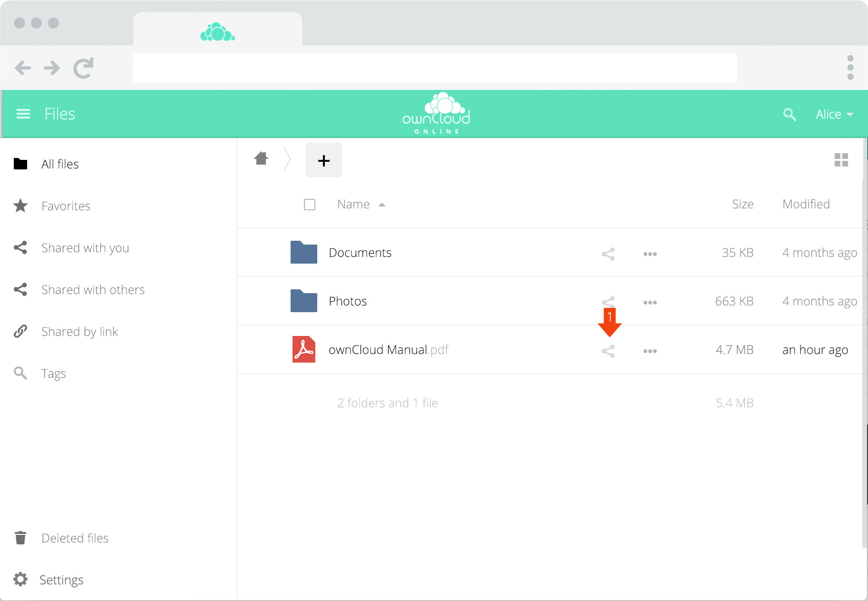868x601 pixels.
Task: Open Shared with others in sidebar
Action: click(93, 290)
